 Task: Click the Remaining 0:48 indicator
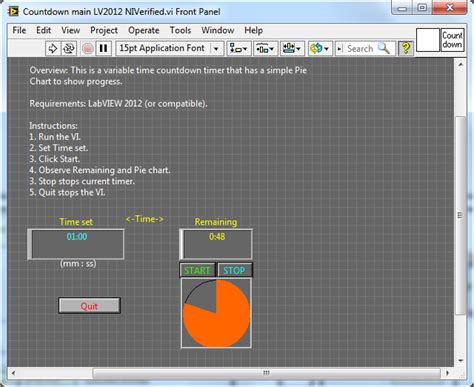click(216, 244)
